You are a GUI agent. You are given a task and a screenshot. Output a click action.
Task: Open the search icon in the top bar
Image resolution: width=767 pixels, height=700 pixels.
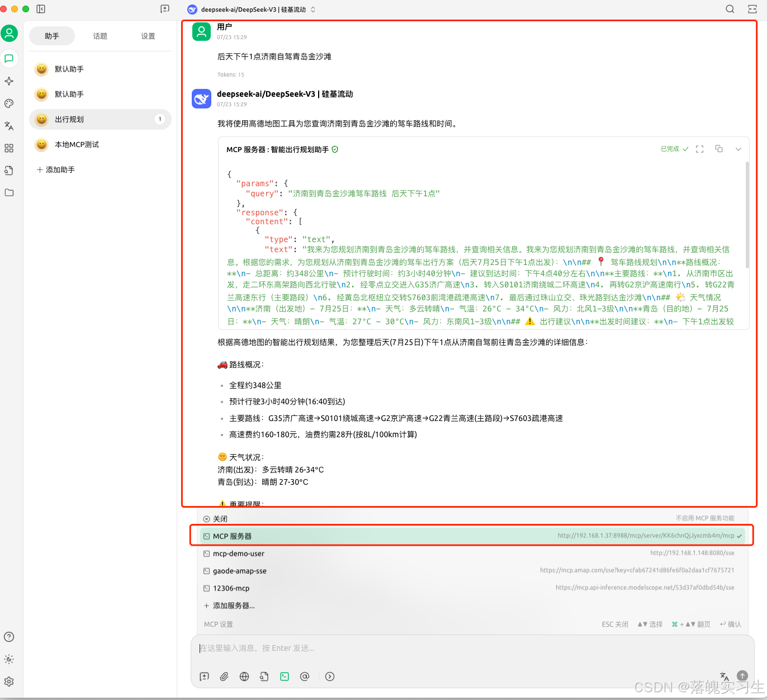tap(730, 9)
